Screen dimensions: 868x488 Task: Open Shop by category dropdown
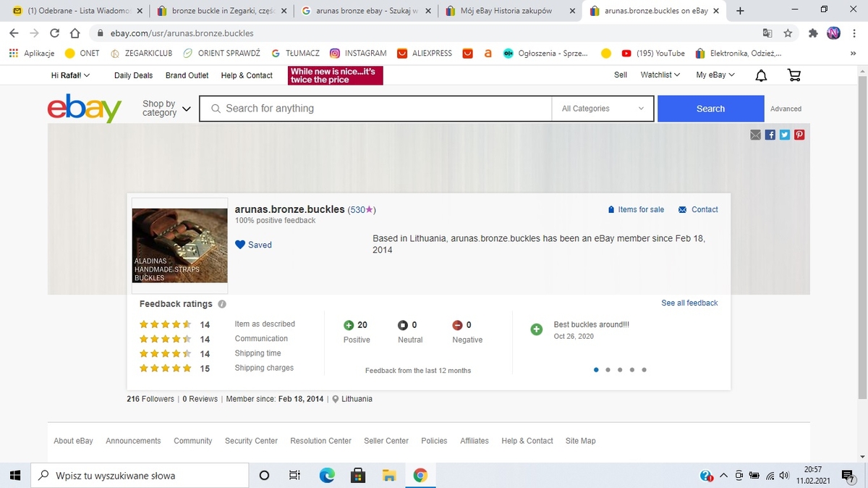pos(166,108)
